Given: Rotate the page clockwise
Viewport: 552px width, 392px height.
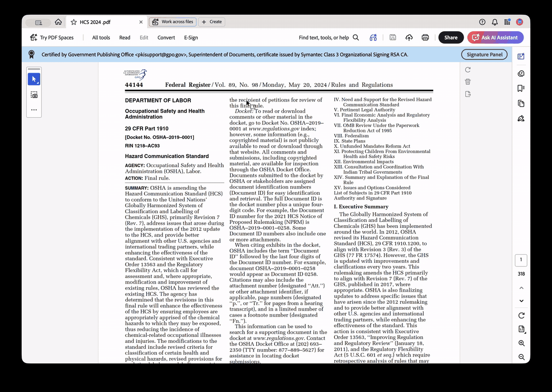Looking at the screenshot, I should [521, 316].
